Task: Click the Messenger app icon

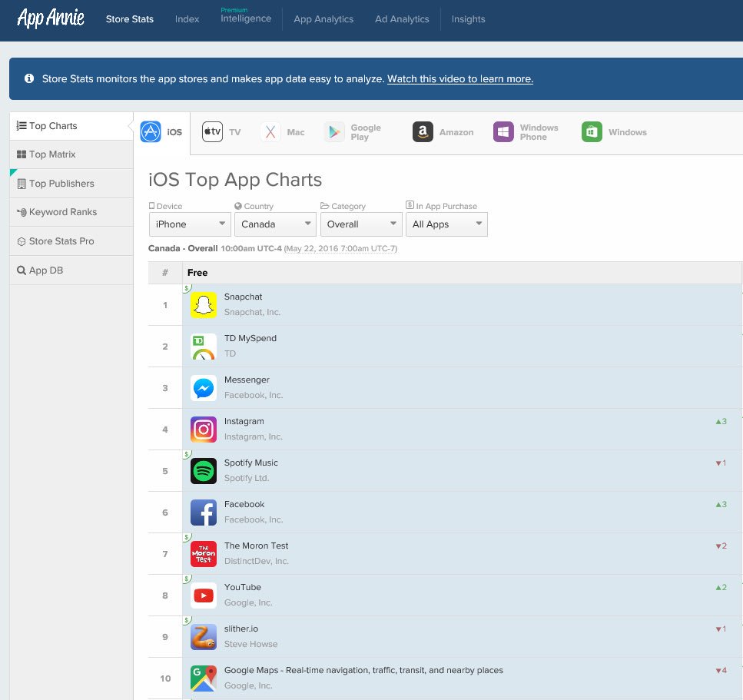Action: coord(204,388)
